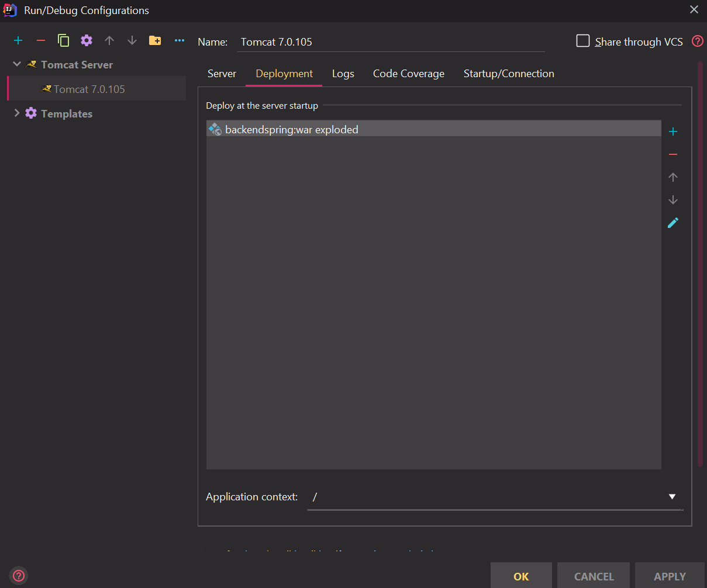Screen dimensions: 707x588
Task: Confirm with the OK button
Action: coord(521,576)
